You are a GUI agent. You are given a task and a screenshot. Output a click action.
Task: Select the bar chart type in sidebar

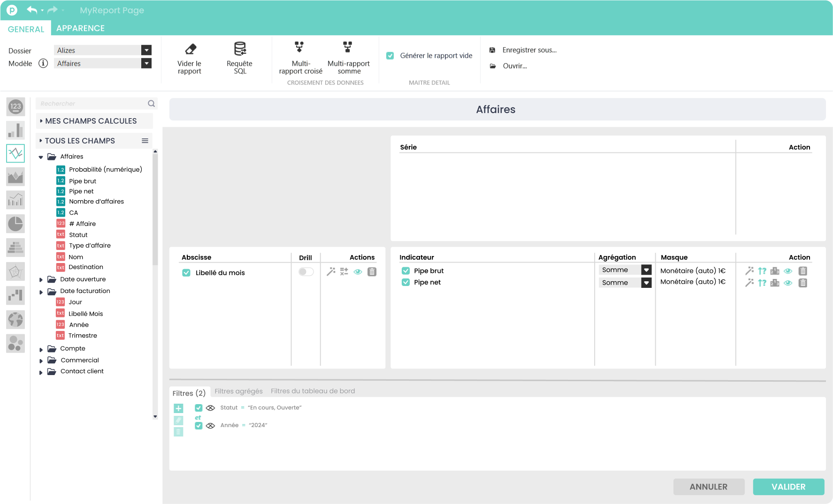pos(15,130)
